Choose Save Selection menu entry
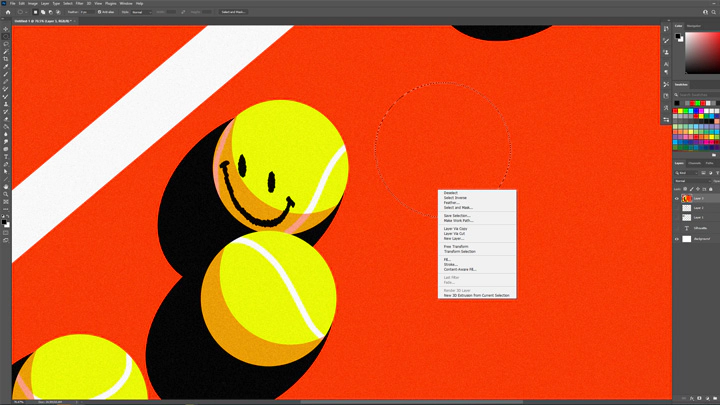Image resolution: width=720 pixels, height=405 pixels. coord(457,215)
